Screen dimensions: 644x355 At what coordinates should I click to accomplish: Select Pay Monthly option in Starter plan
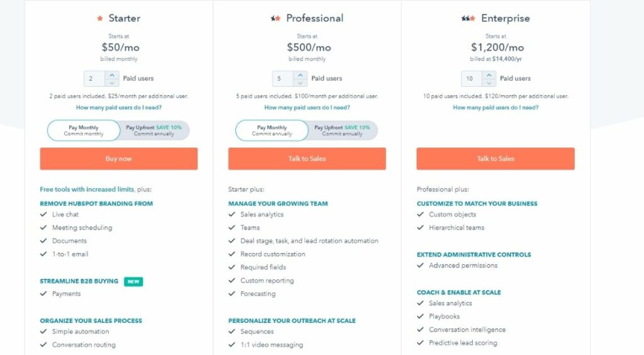tap(84, 130)
